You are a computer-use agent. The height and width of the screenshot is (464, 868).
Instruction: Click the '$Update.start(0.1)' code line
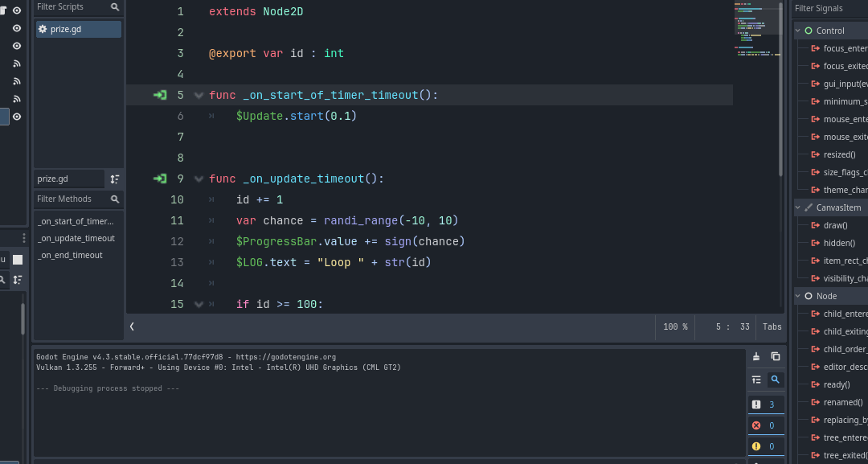(296, 117)
